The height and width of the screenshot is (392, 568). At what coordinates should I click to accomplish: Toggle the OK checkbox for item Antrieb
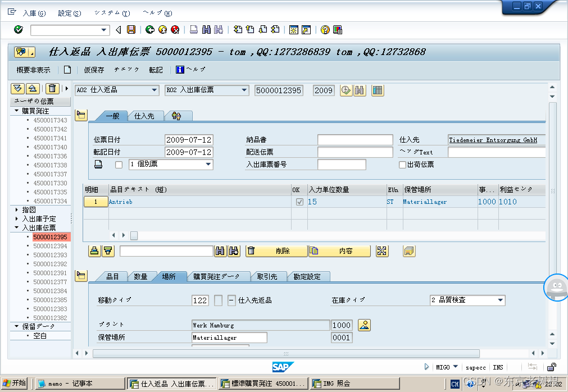coord(299,202)
